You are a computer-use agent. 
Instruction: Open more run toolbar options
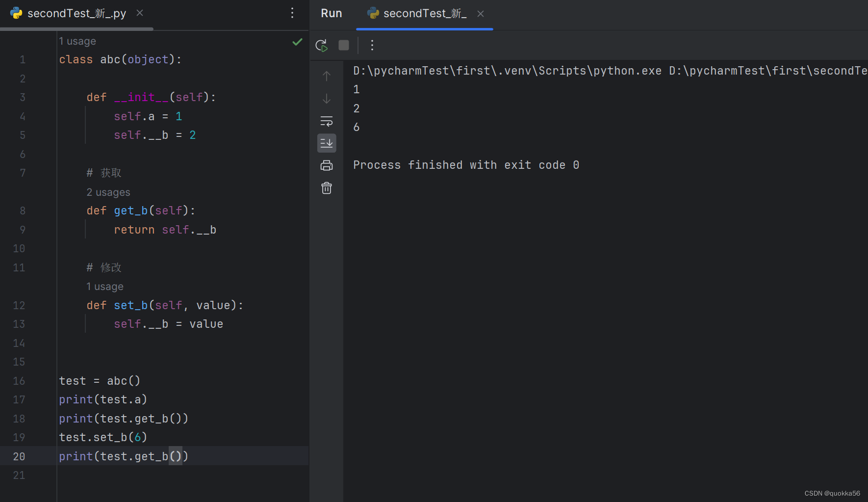372,45
